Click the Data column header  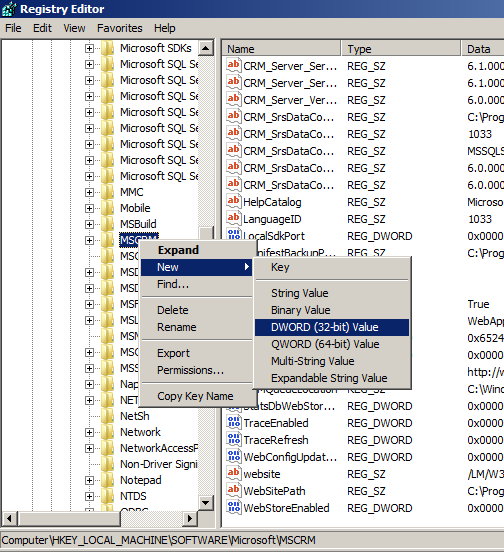[x=483, y=49]
